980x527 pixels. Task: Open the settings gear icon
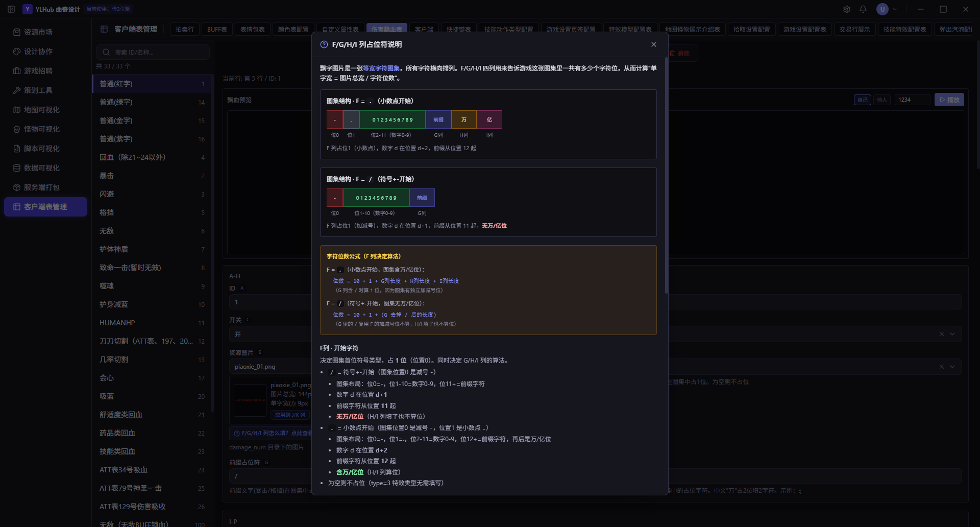pos(847,9)
